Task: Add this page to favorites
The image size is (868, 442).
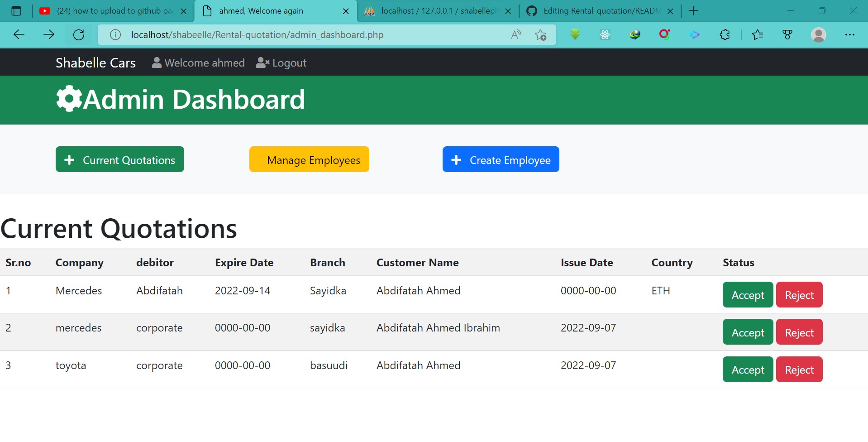Action: [541, 34]
